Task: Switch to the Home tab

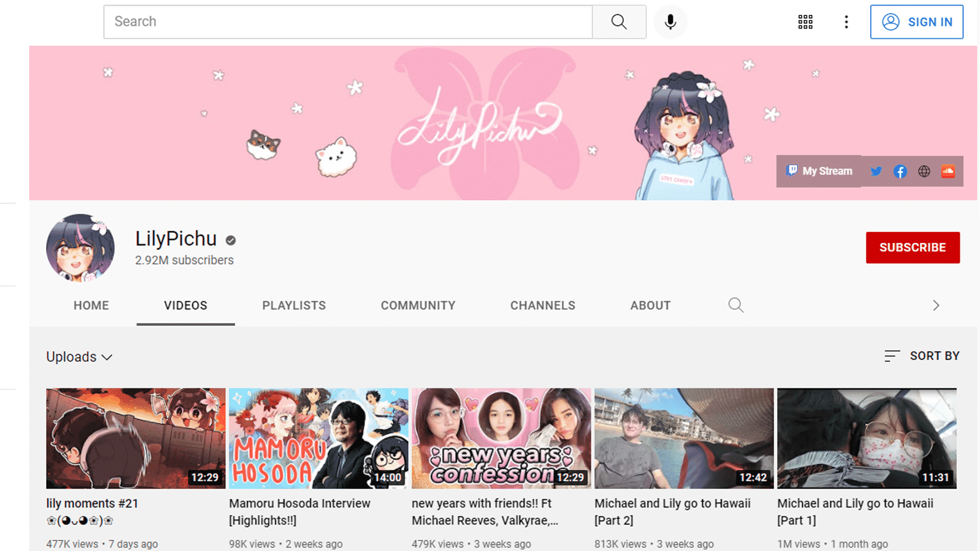Action: [91, 305]
